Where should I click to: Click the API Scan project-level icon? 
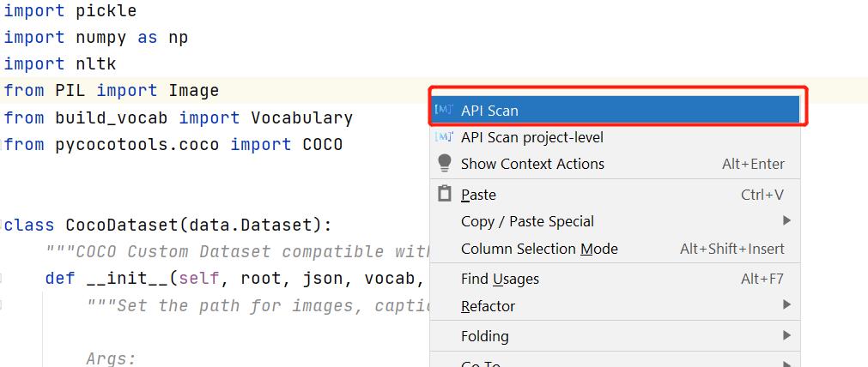click(x=444, y=137)
